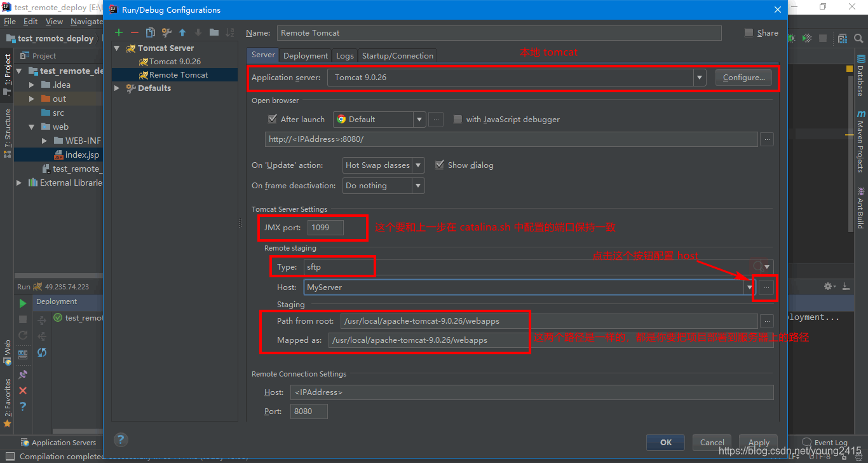Click blue refresh deployment status icon
The height and width of the screenshot is (463, 868).
pyautogui.click(x=42, y=352)
